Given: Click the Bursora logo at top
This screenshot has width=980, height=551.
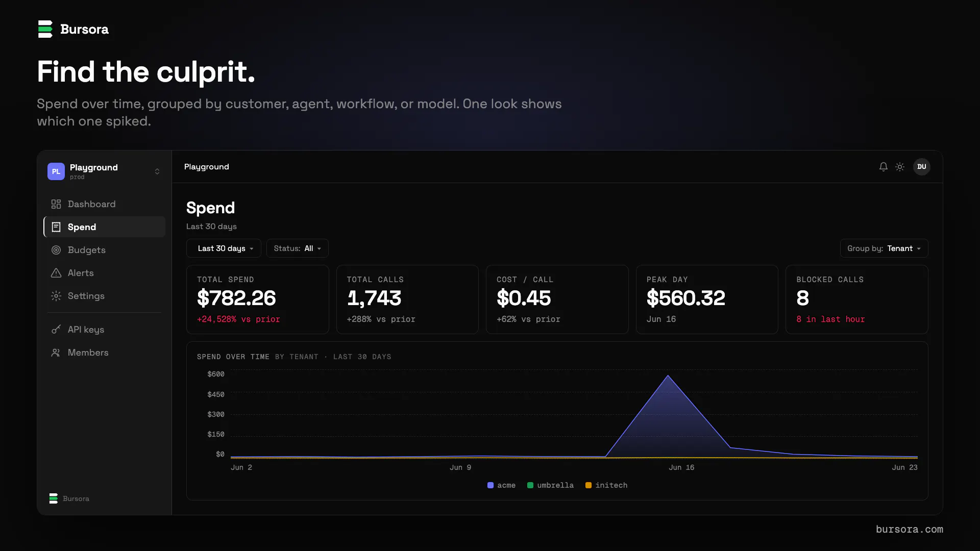Looking at the screenshot, I should coord(73,29).
